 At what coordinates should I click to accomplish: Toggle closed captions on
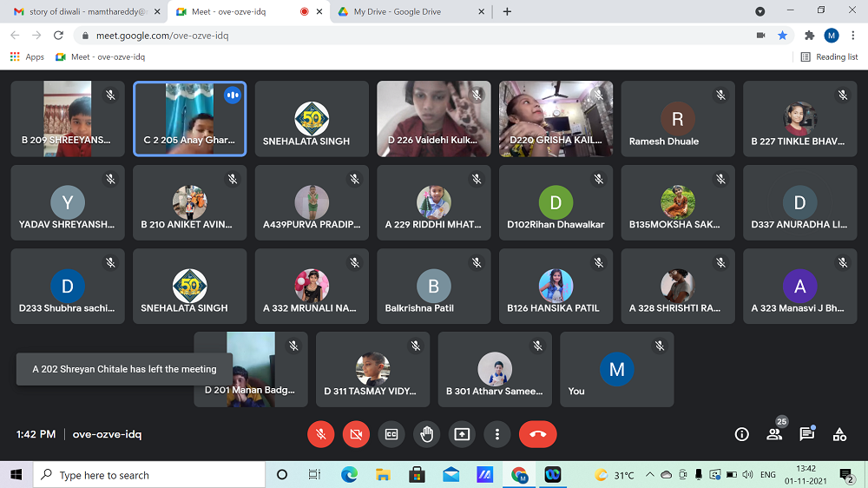point(391,434)
